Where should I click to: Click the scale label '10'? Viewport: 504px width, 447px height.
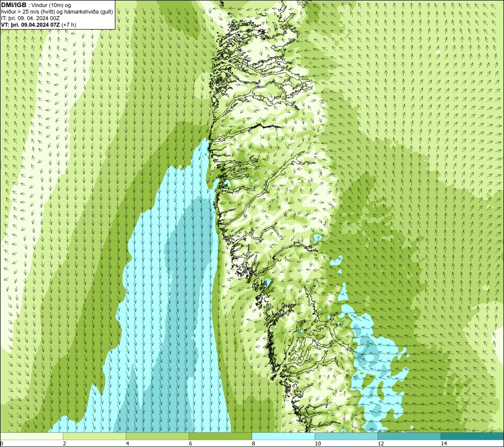coord(318,443)
